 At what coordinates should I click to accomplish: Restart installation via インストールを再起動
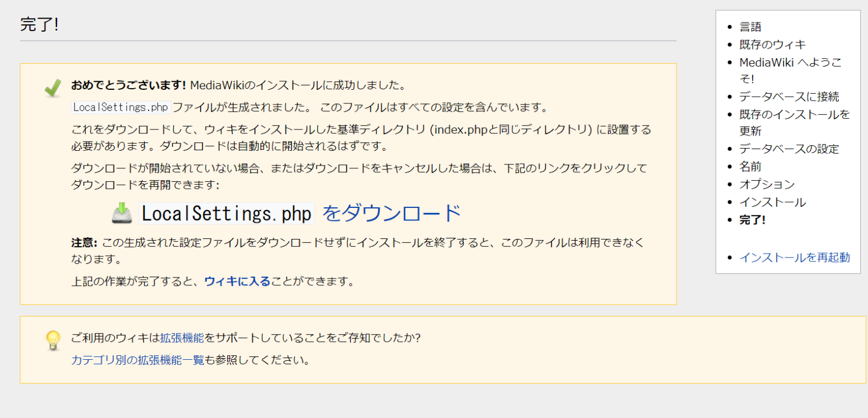click(x=795, y=257)
